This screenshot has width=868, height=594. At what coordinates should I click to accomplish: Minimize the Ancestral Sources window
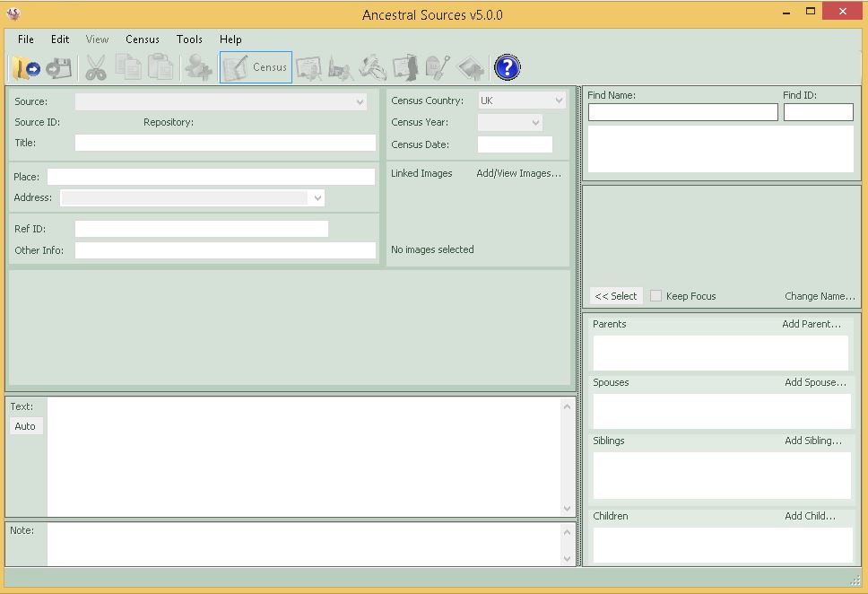coord(786,13)
